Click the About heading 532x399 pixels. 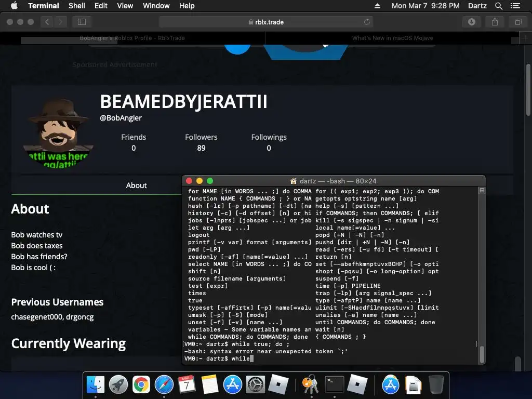click(x=30, y=209)
